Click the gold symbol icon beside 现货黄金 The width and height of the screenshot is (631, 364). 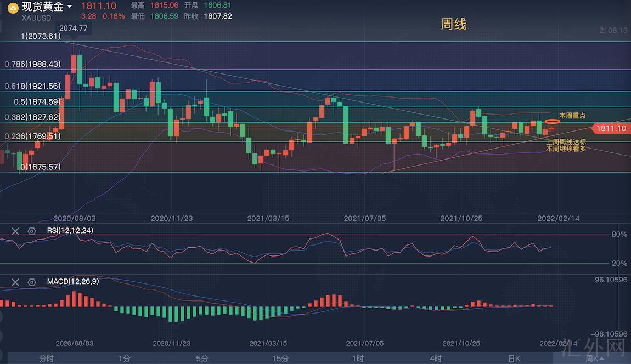12,7
